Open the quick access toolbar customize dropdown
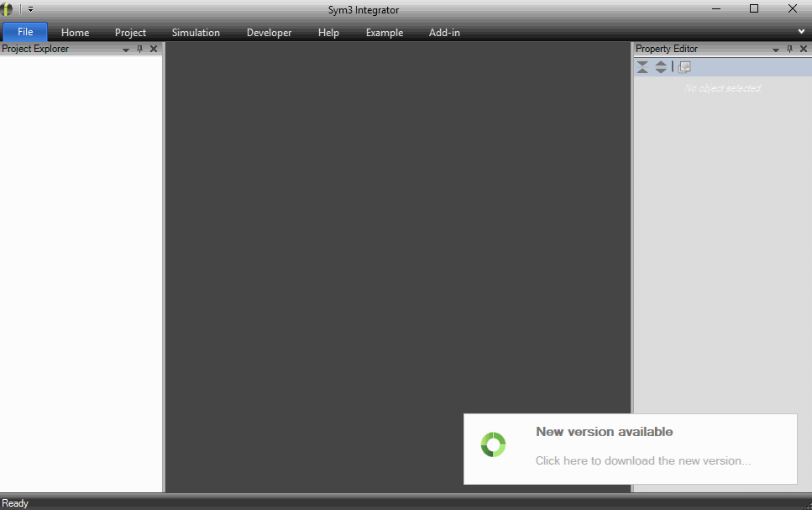Screen dimensions: 812x510 click(30, 9)
